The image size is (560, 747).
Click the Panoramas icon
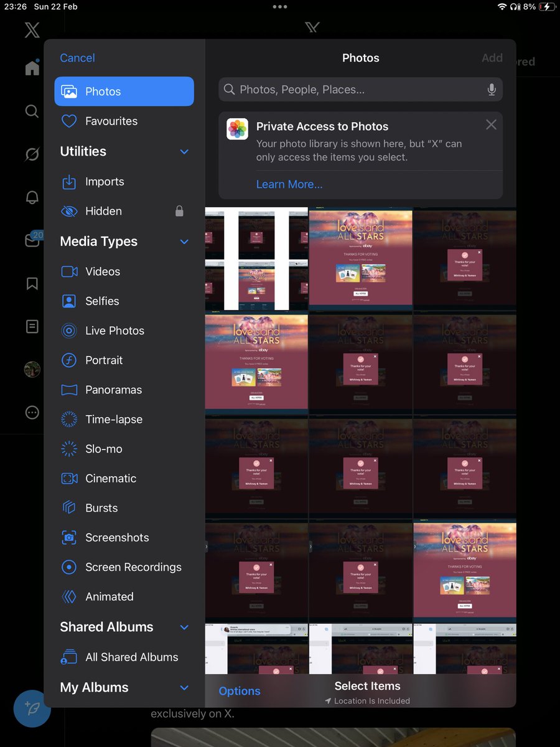[x=69, y=390]
